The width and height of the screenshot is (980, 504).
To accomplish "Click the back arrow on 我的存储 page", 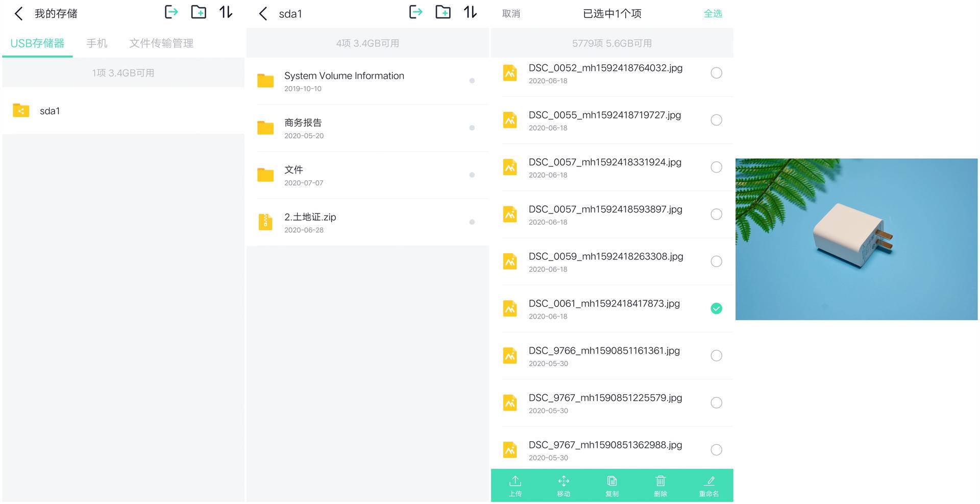I will (18, 14).
